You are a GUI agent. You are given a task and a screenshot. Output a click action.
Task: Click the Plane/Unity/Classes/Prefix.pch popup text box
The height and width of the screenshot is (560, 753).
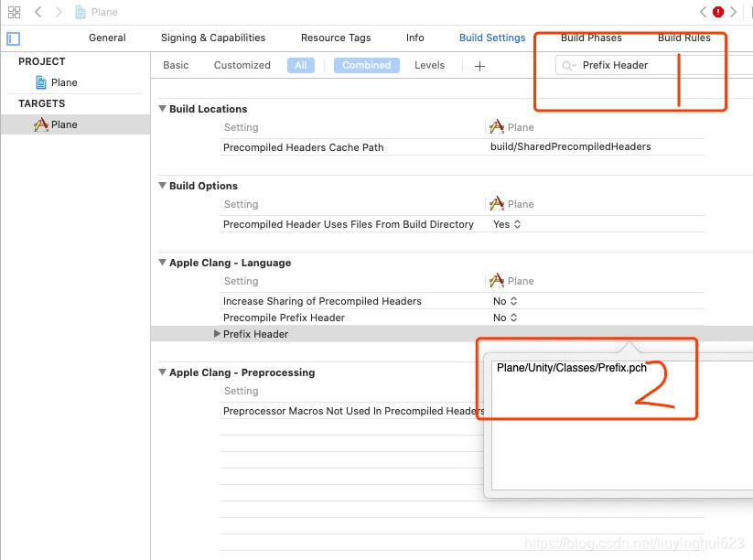(x=622, y=425)
